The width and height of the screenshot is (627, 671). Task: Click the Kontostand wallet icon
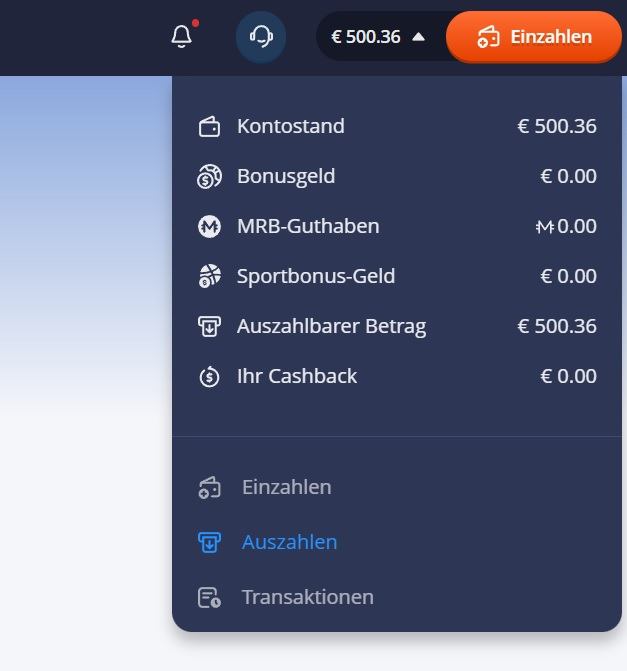(x=209, y=127)
